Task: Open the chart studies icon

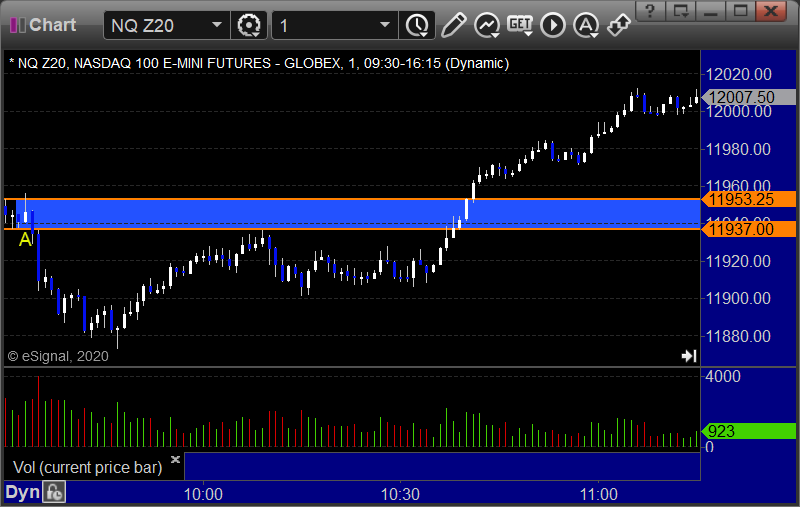Action: (487, 25)
